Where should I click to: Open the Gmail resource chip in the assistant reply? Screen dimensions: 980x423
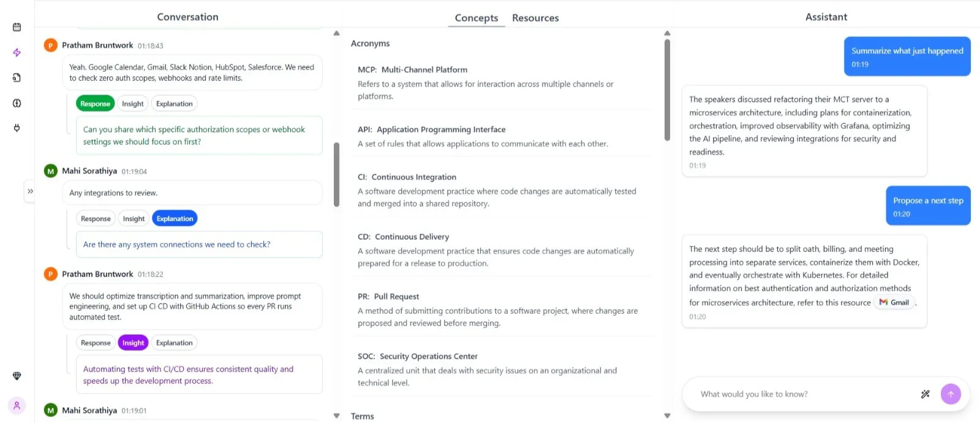pos(894,302)
